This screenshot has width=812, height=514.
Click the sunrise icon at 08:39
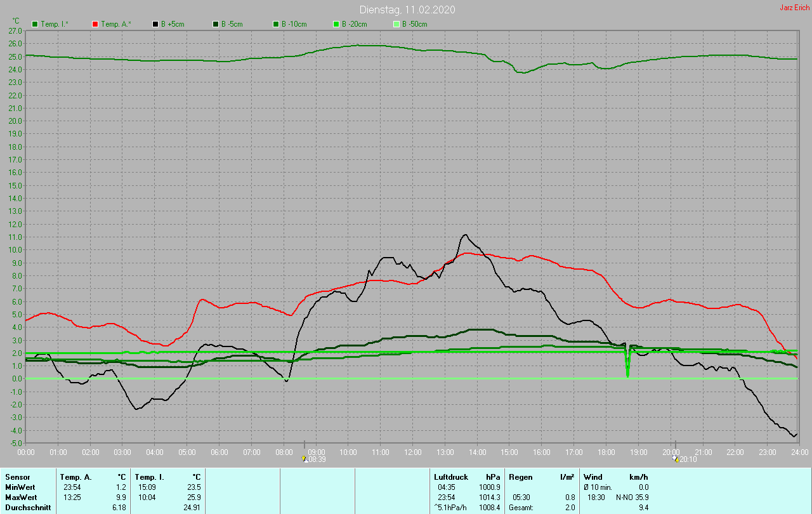click(x=304, y=459)
